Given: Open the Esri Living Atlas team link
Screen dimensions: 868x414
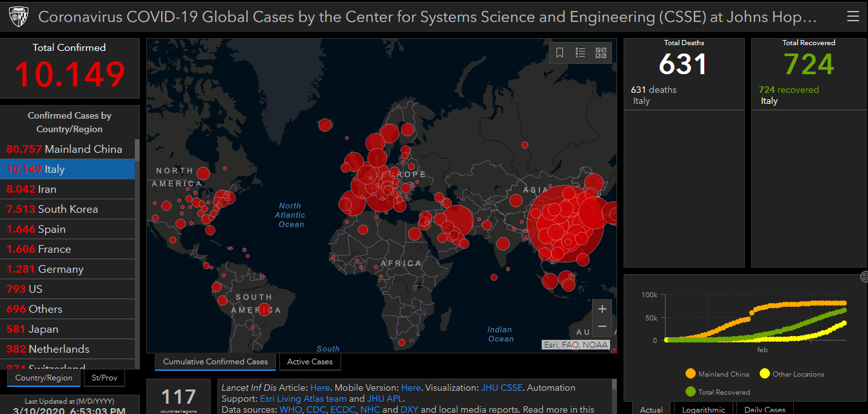Looking at the screenshot, I should [303, 399].
